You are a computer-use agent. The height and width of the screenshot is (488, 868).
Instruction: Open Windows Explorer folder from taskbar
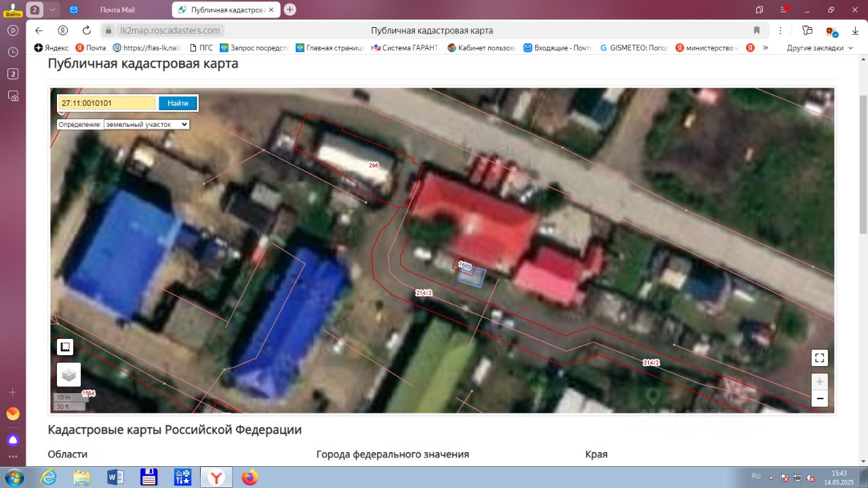82,477
